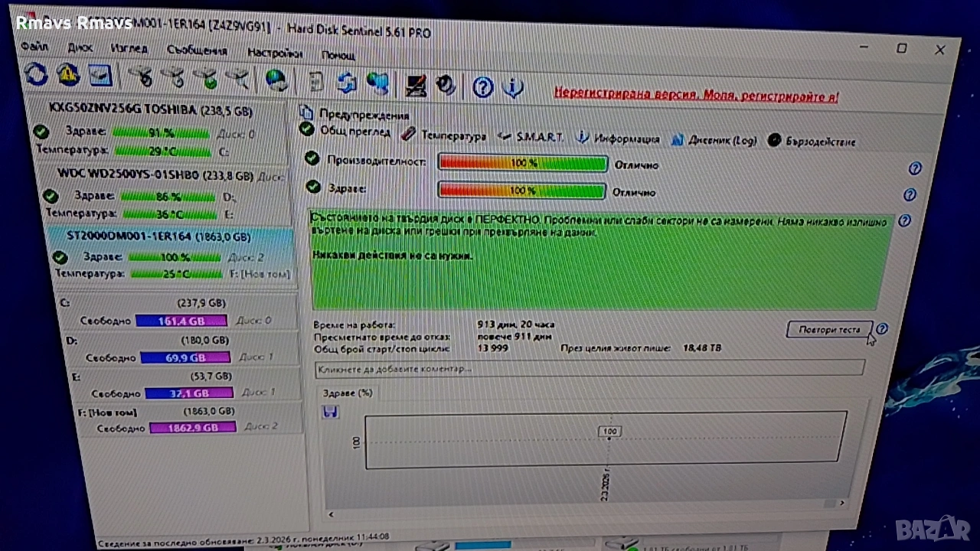Click the blue sync arrows toolbar icon
The height and width of the screenshot is (551, 980).
click(x=347, y=82)
